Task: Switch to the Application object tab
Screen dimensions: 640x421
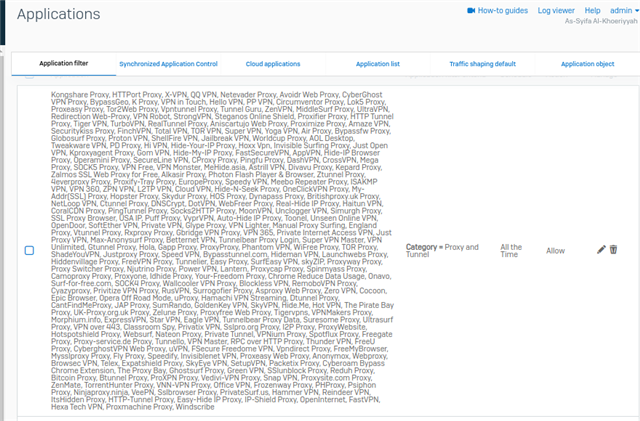Action: tap(587, 64)
